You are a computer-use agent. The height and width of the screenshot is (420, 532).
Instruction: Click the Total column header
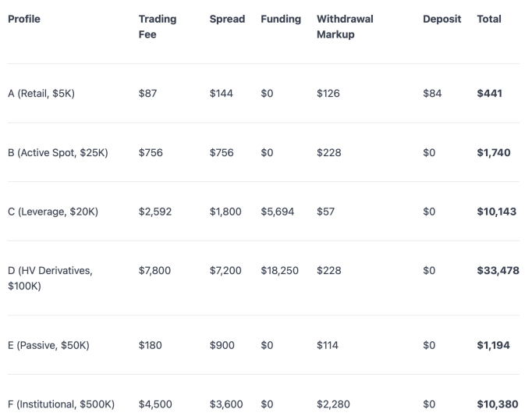click(x=489, y=19)
